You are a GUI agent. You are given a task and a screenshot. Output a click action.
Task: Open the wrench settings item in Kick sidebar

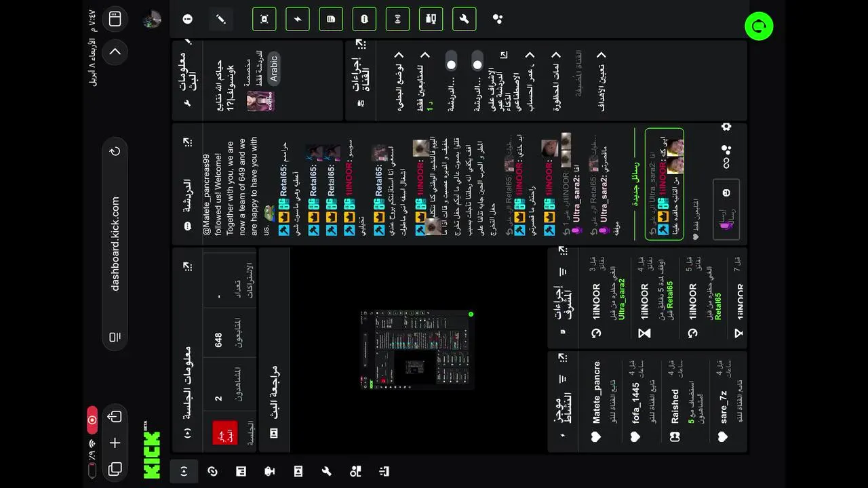pos(326,472)
